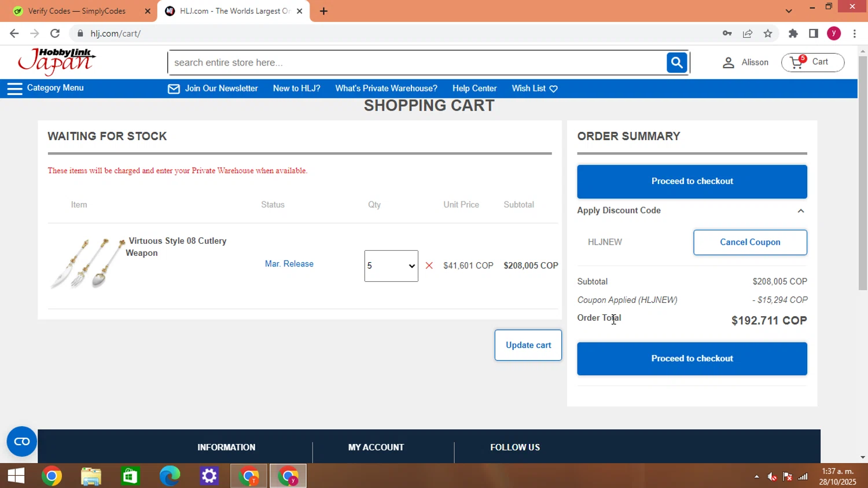Bookmark page with star icon

(768, 34)
